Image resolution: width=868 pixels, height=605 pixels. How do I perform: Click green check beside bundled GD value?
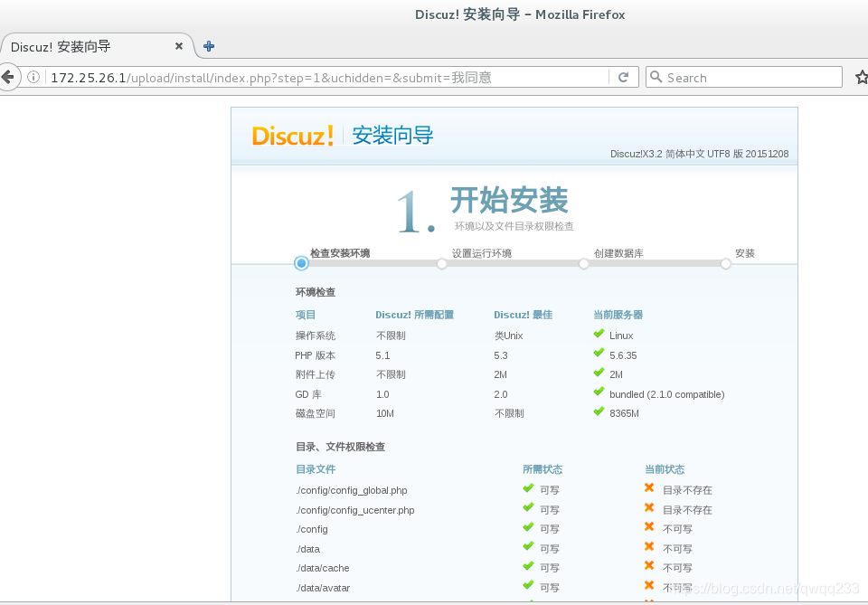(599, 392)
